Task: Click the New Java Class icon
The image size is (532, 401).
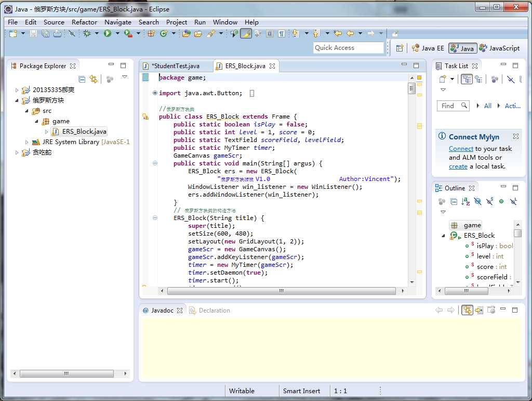Action: (x=164, y=33)
